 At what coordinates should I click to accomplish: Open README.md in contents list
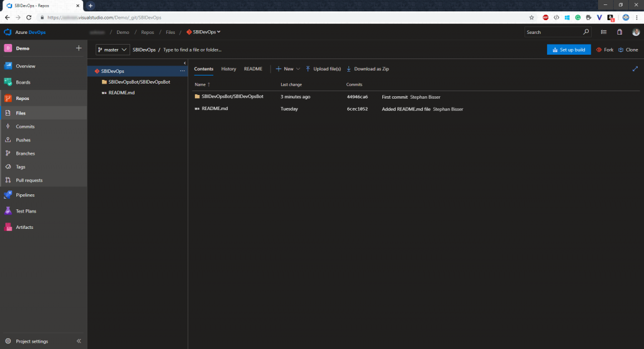point(214,108)
